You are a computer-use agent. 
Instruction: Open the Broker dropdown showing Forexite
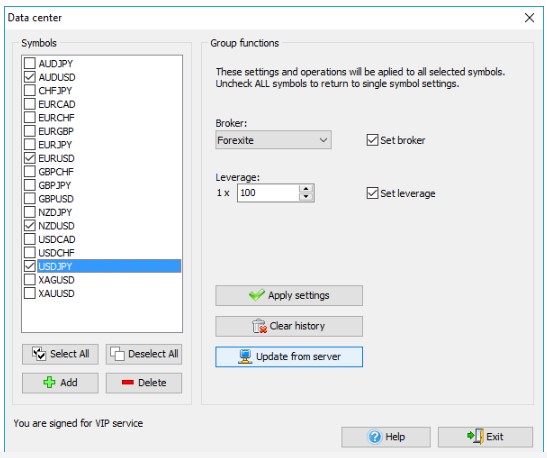(273, 140)
